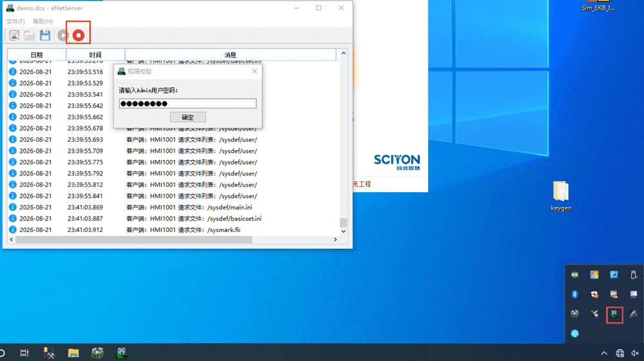The image size is (644, 361).
Task: Click the tools app taskbar icon
Action: pyautogui.click(x=49, y=353)
